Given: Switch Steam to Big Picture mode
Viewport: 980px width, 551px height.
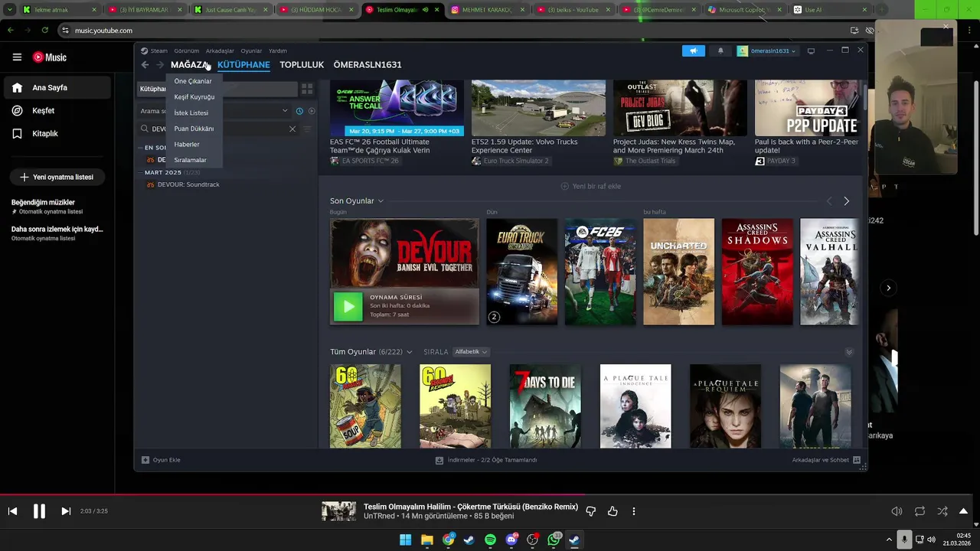Looking at the screenshot, I should tap(811, 51).
